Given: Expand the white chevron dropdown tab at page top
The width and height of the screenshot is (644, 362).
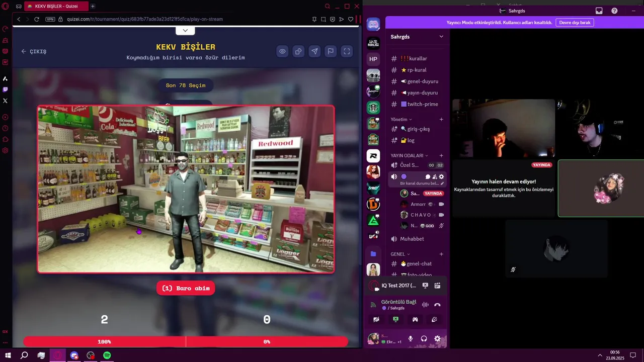Looking at the screenshot, I should click(x=185, y=30).
